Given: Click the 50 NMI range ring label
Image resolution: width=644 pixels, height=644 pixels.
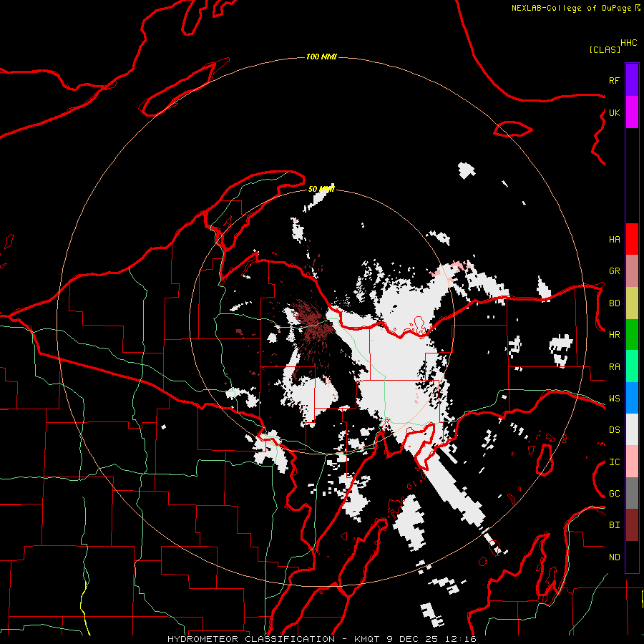Looking at the screenshot, I should pyautogui.click(x=321, y=189).
